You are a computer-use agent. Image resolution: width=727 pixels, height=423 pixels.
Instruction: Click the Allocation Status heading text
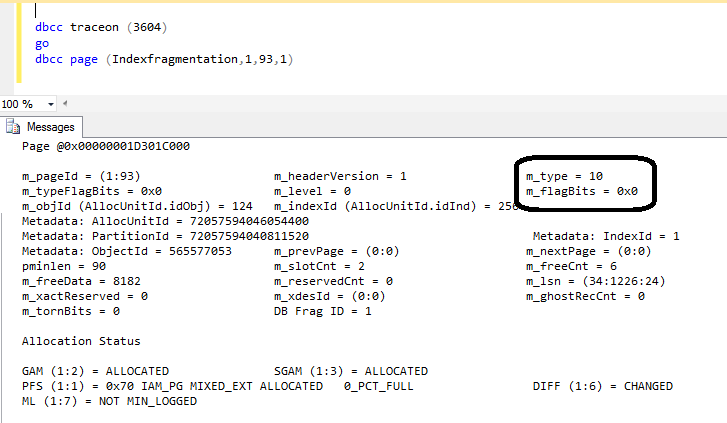[x=81, y=341]
